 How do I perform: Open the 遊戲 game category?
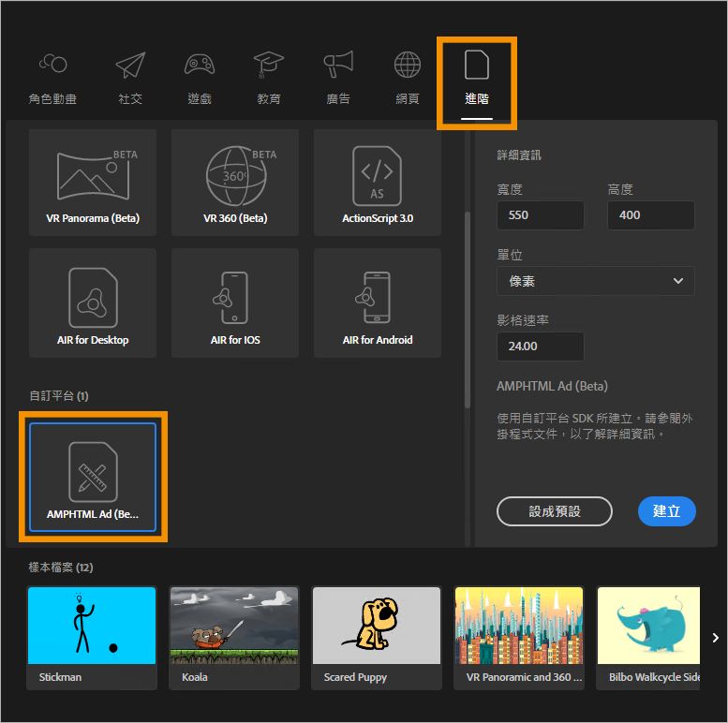[200, 78]
